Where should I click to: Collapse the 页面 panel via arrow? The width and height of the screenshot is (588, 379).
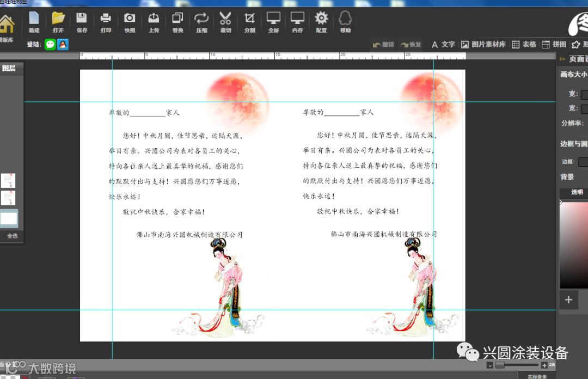click(562, 59)
